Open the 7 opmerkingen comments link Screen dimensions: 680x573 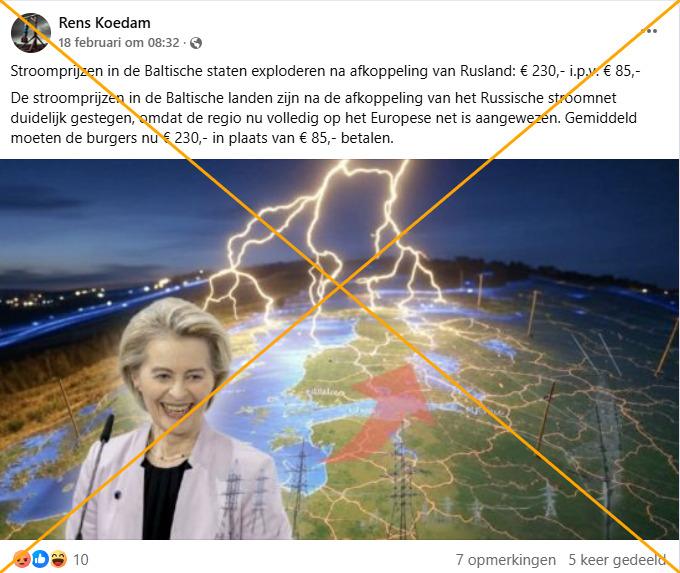pos(506,560)
